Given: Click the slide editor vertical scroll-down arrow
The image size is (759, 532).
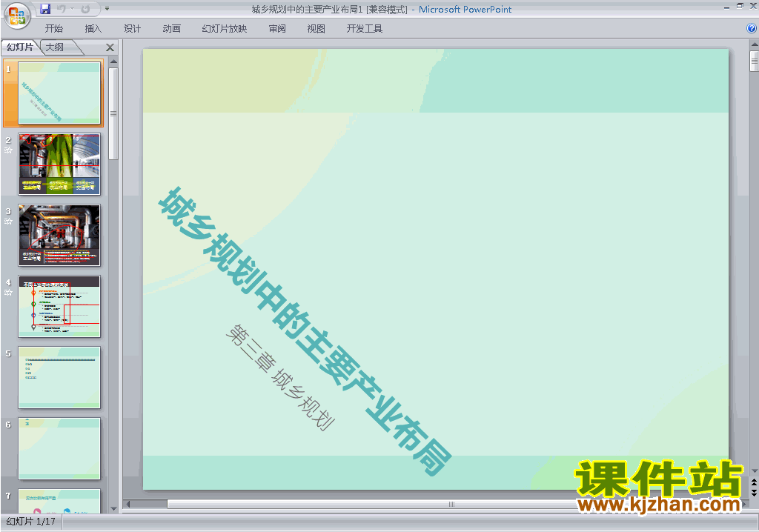Looking at the screenshot, I should coord(754,471).
